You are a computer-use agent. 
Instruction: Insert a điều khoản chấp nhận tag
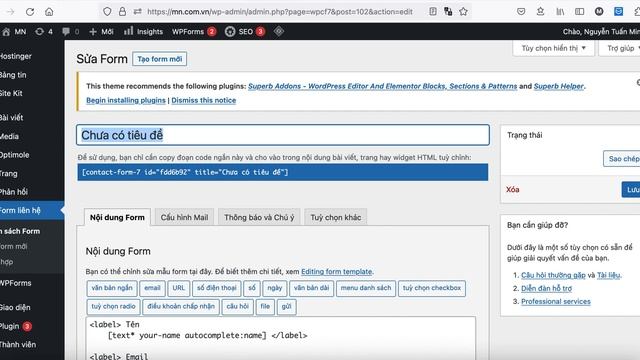(181, 307)
